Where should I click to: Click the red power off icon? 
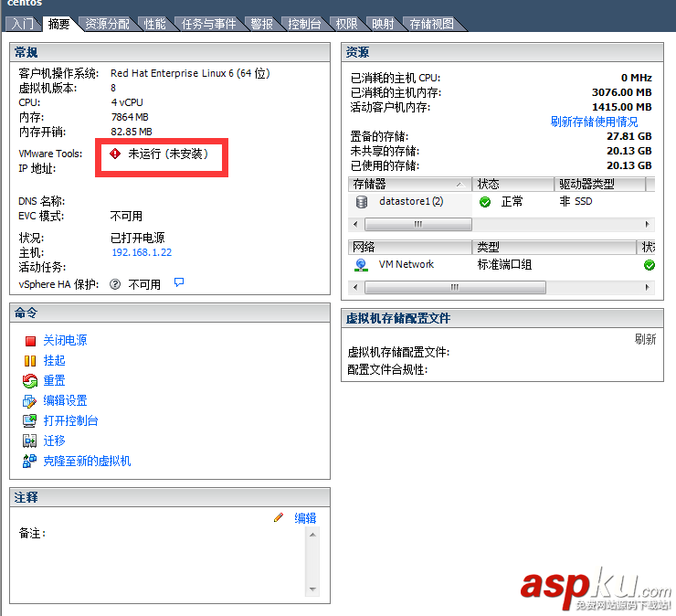point(30,341)
